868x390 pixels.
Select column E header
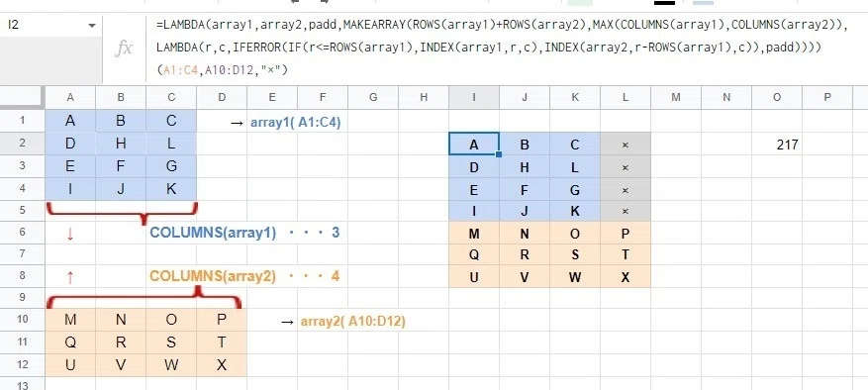click(272, 97)
